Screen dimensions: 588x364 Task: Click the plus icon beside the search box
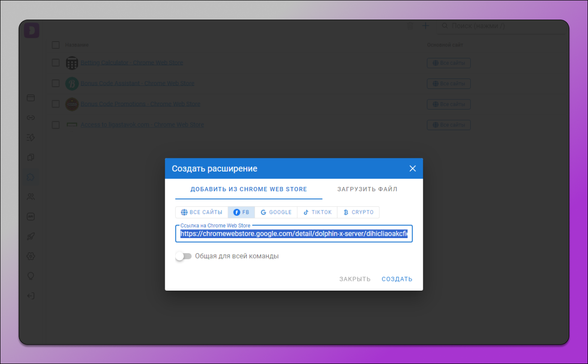(x=425, y=26)
